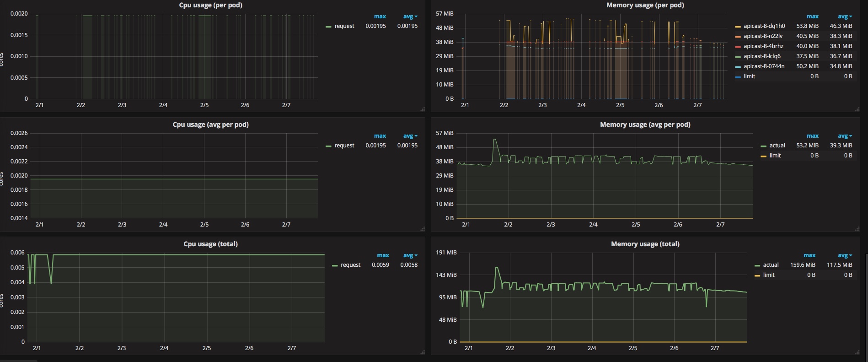Click avg sort arrow in Memory usage (per pod) legend
This screenshot has width=868, height=362.
click(852, 17)
